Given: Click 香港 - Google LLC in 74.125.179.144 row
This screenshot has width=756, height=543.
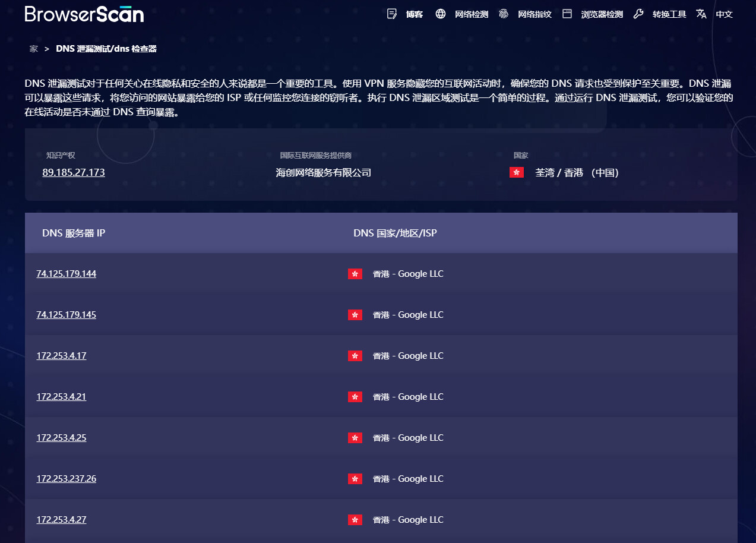Looking at the screenshot, I should coord(408,274).
